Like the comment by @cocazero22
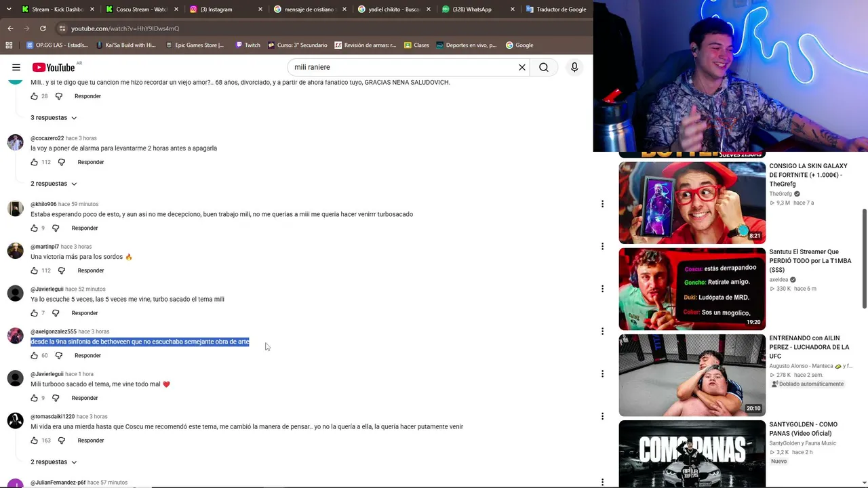The image size is (868, 488). point(35,162)
